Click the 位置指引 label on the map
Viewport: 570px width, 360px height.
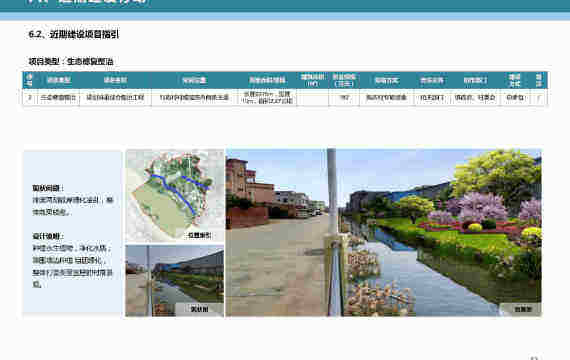[199, 235]
